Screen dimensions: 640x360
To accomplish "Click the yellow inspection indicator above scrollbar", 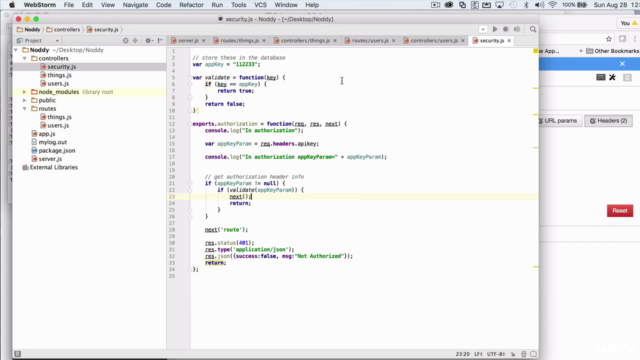I will tap(536, 51).
